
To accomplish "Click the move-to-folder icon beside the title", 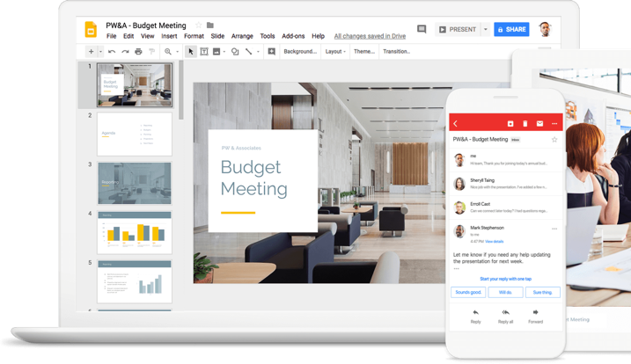I will (x=210, y=25).
